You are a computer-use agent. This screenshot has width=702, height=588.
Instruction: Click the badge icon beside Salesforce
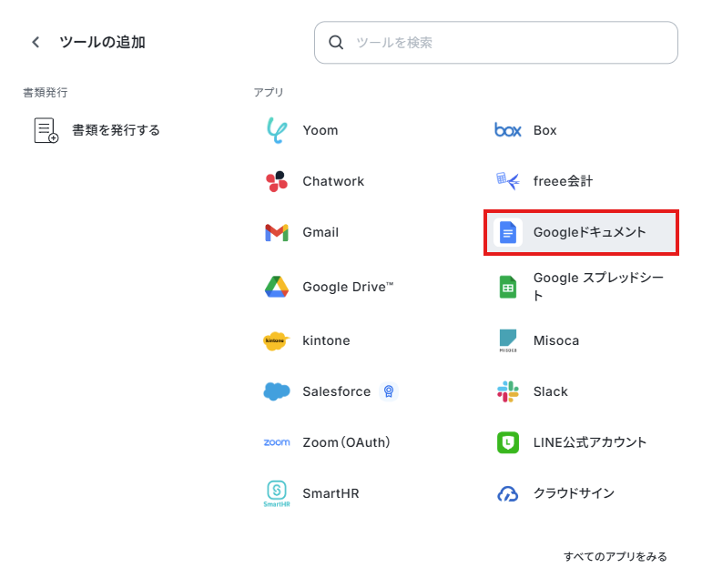pyautogui.click(x=389, y=391)
